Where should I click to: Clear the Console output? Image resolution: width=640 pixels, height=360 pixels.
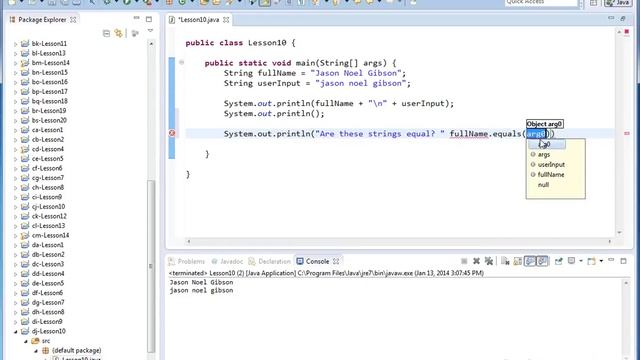505,261
